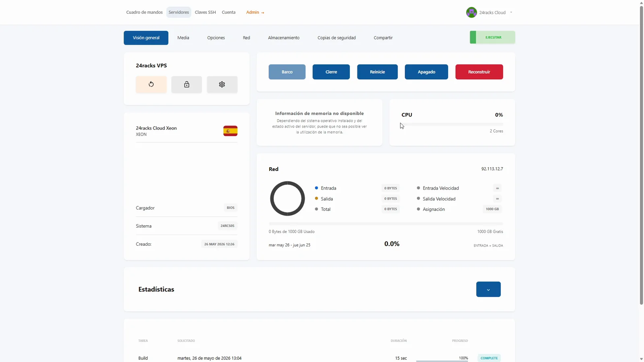The height and width of the screenshot is (362, 644).
Task: Click the 0 Bytes de 1000 GB Usado text
Action: coord(292,232)
